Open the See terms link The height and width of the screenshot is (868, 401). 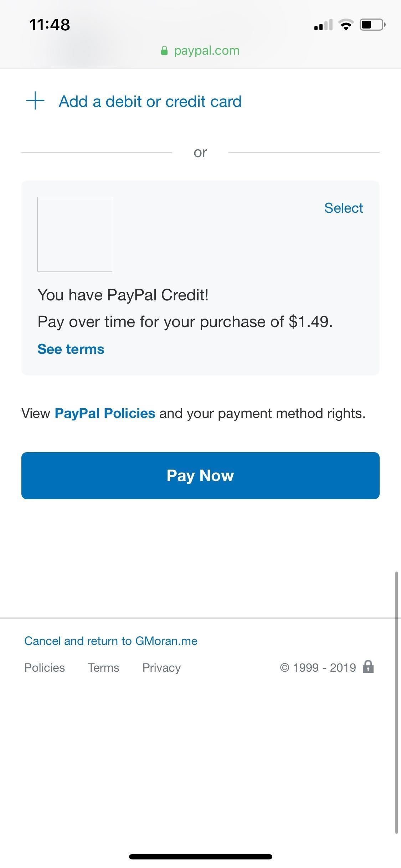point(71,349)
